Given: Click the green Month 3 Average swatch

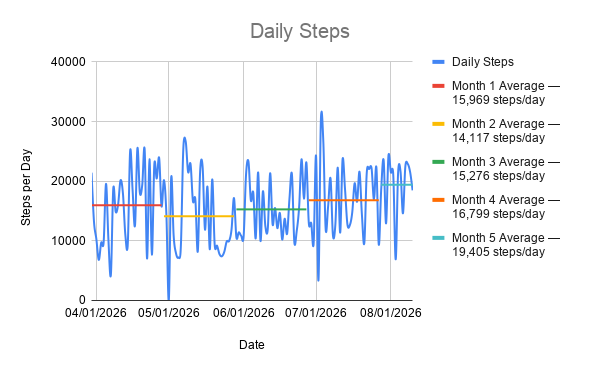Looking at the screenshot, I should (x=438, y=162).
